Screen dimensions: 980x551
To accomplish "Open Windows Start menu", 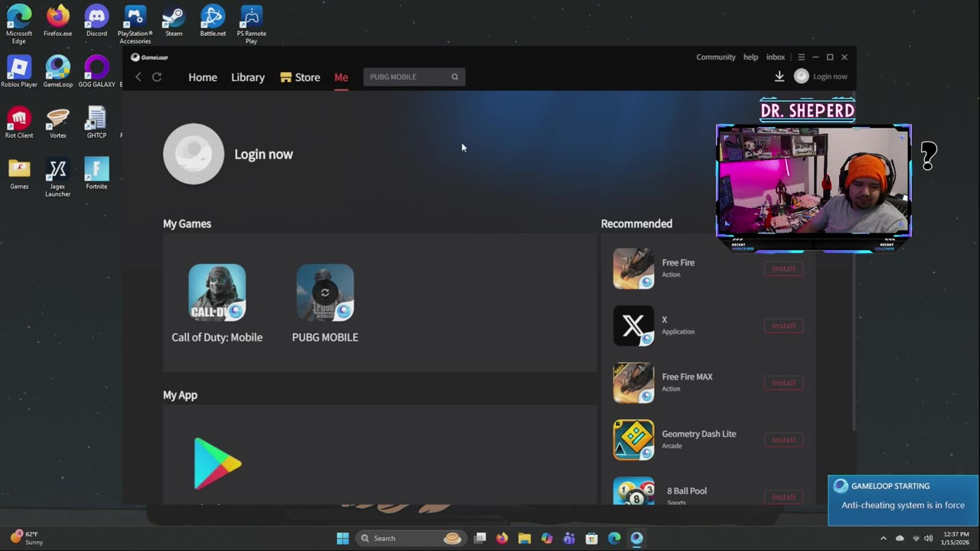I will (x=343, y=538).
